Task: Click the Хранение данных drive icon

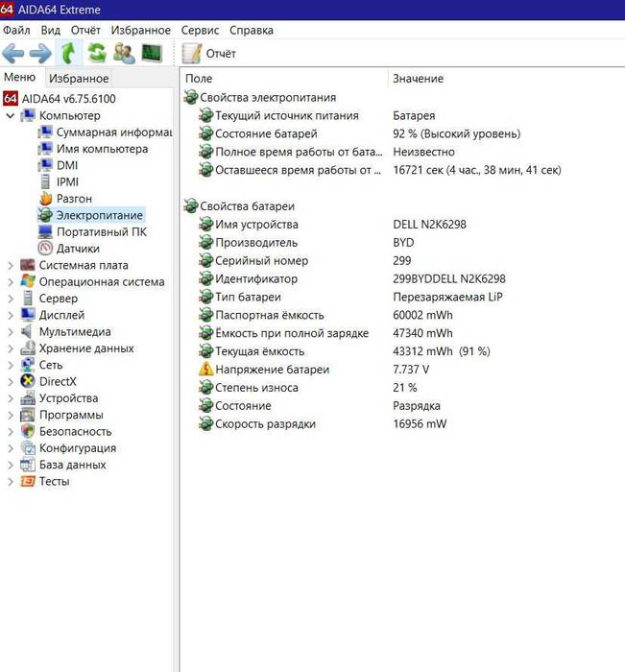Action: [x=28, y=348]
